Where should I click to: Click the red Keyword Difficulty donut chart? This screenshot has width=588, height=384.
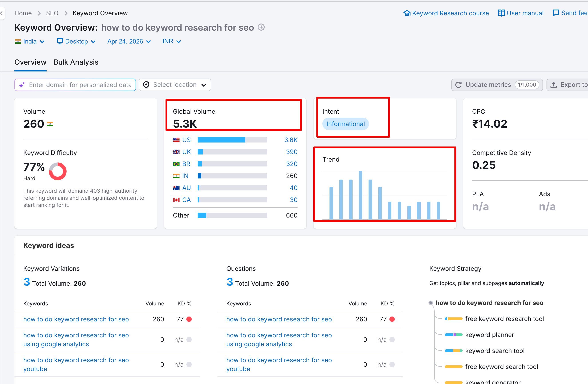pyautogui.click(x=57, y=171)
